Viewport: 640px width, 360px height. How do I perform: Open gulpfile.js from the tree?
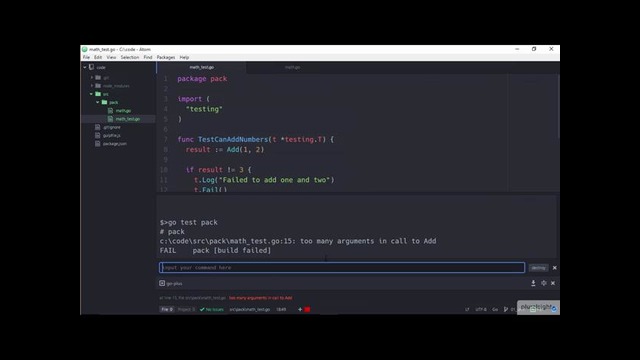coord(111,136)
